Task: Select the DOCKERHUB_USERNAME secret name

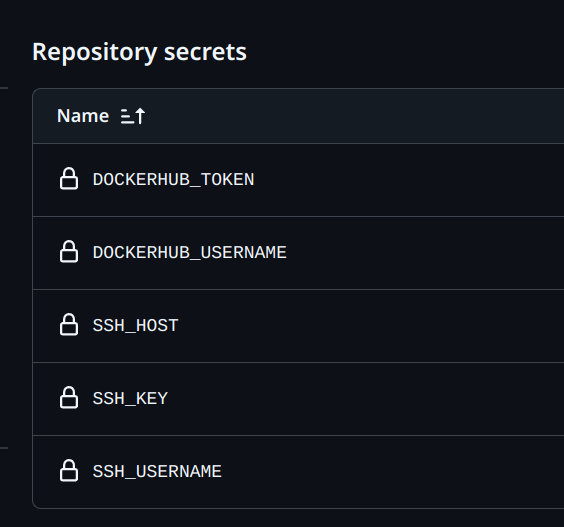Action: click(190, 253)
